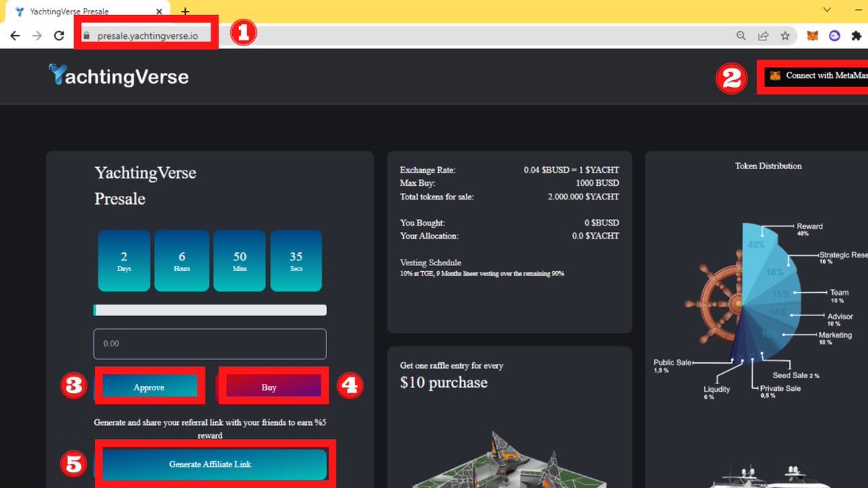Click the "0 $BUSD" You Bought value
The image size is (868, 488).
pyautogui.click(x=602, y=223)
